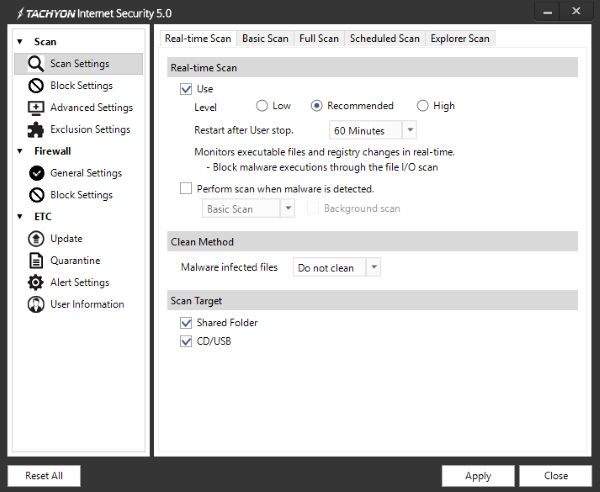The height and width of the screenshot is (492, 600).
Task: Uncheck the Shared Folder scan target
Action: (186, 323)
